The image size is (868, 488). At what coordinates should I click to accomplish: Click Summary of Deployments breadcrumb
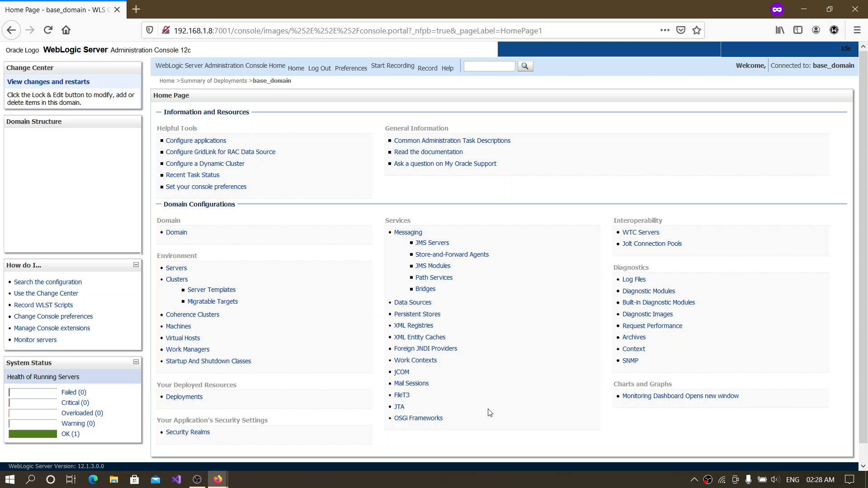click(213, 81)
